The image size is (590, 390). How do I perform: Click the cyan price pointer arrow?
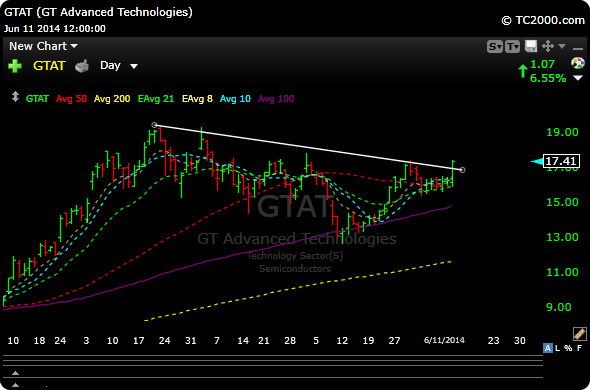coord(537,161)
